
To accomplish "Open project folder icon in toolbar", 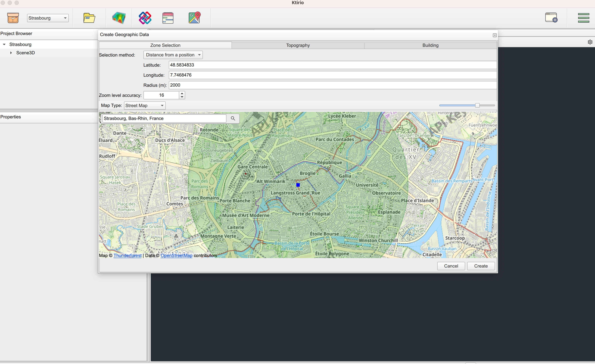I will [89, 18].
